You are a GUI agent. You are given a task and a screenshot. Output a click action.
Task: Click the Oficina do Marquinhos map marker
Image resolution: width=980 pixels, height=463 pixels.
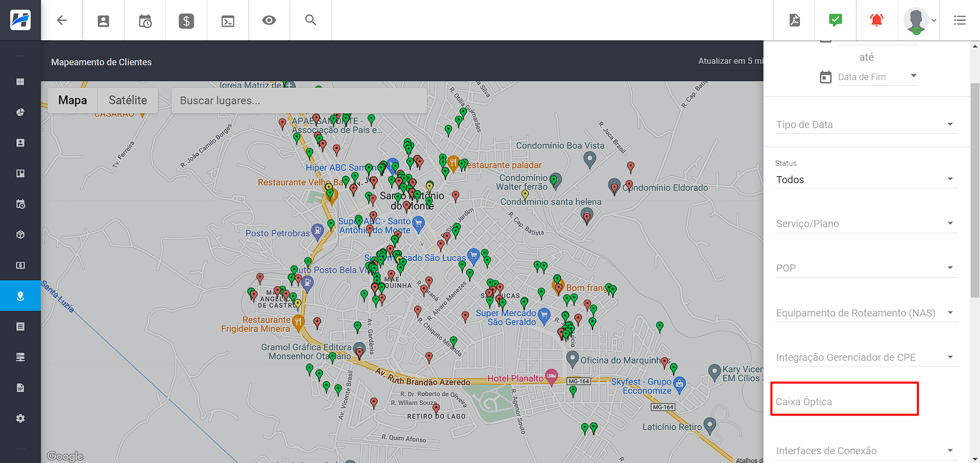pos(572,358)
